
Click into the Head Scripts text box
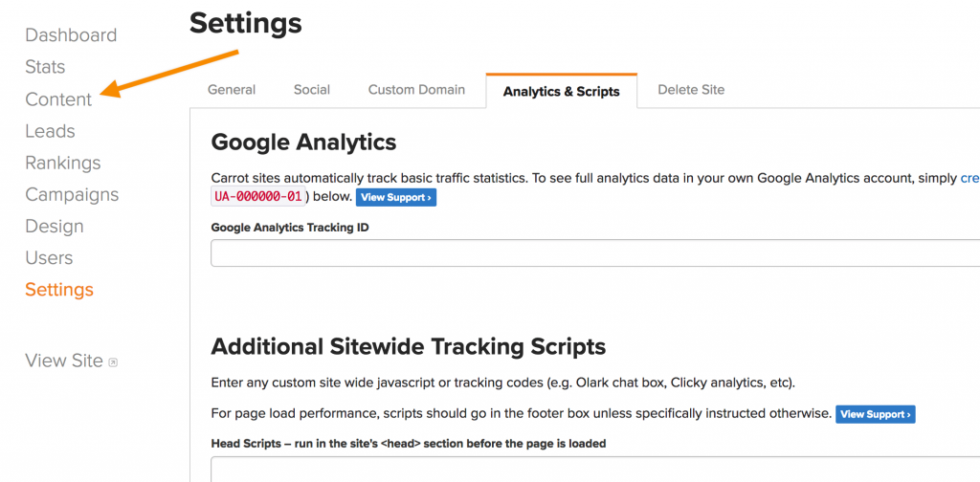(595, 470)
